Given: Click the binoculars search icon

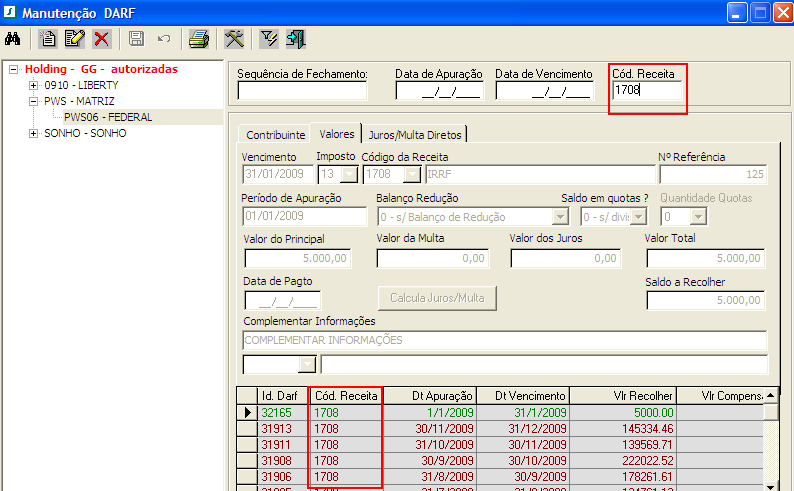Looking at the screenshot, I should [14, 39].
